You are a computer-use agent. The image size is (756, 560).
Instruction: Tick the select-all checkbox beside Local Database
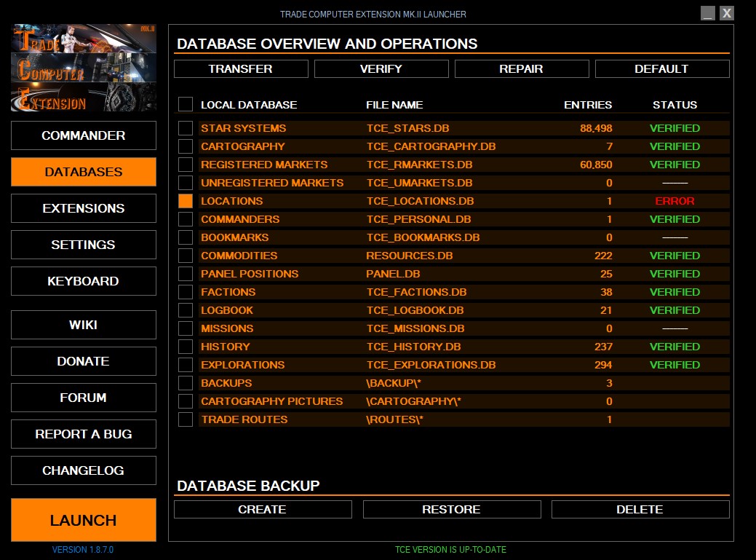(186, 104)
